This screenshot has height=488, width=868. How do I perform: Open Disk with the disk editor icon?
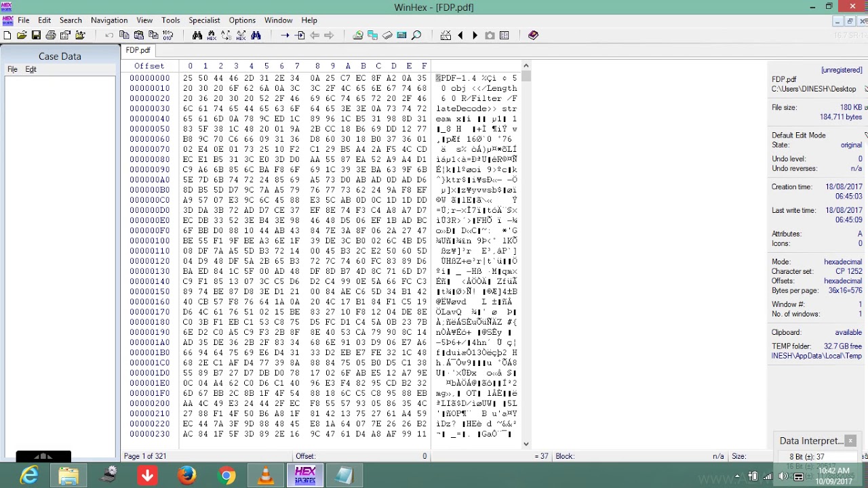pyautogui.click(x=358, y=35)
